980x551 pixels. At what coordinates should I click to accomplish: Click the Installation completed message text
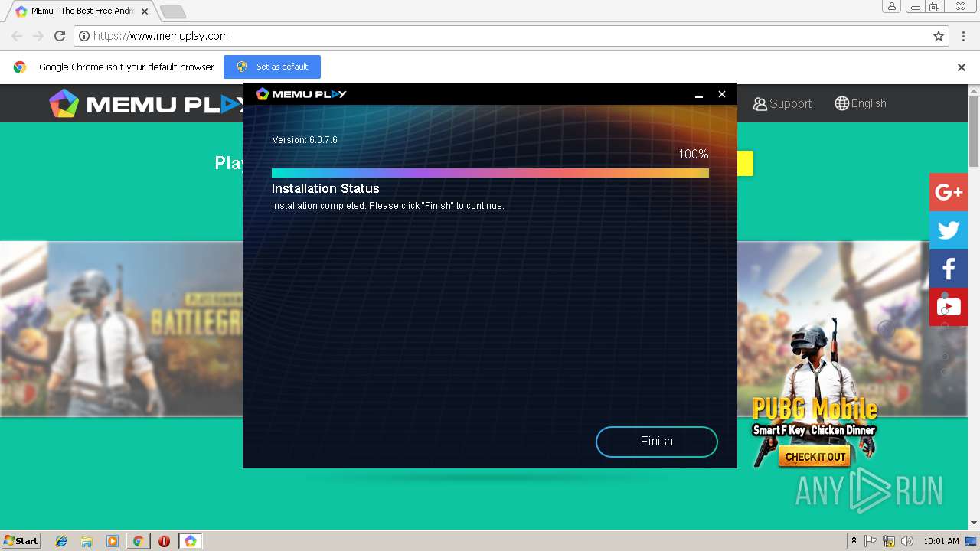point(388,206)
